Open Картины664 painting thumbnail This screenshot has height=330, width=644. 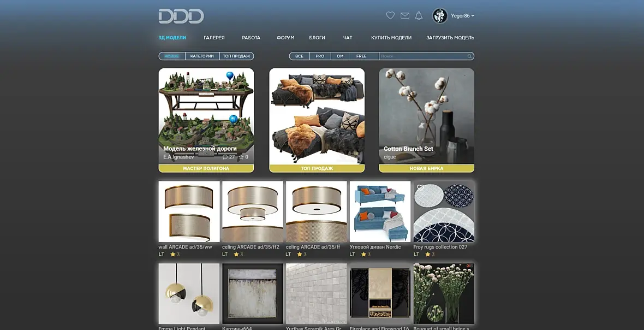[253, 294]
